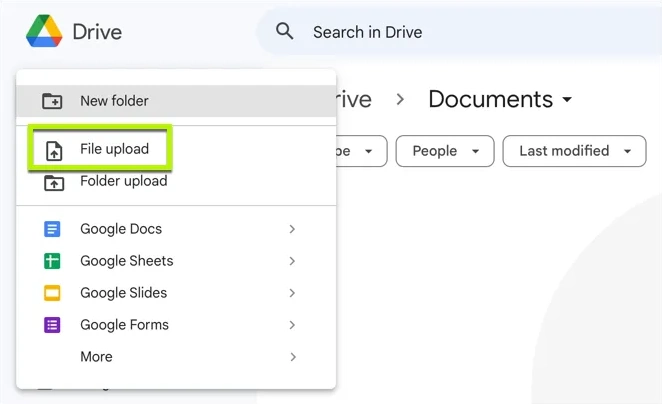Select Google Sheets menu entry
The image size is (662, 404).
click(176, 261)
